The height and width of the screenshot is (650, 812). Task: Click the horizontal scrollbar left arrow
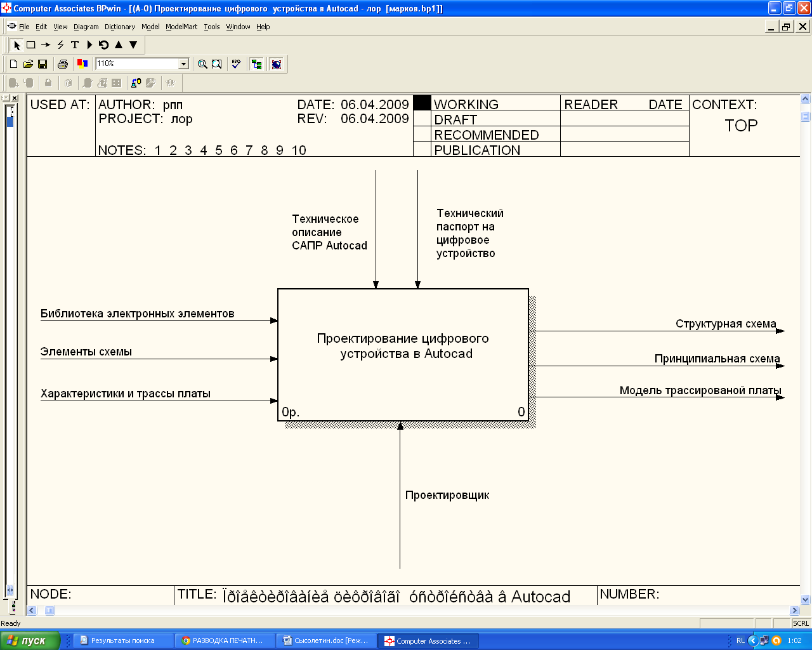(x=32, y=611)
